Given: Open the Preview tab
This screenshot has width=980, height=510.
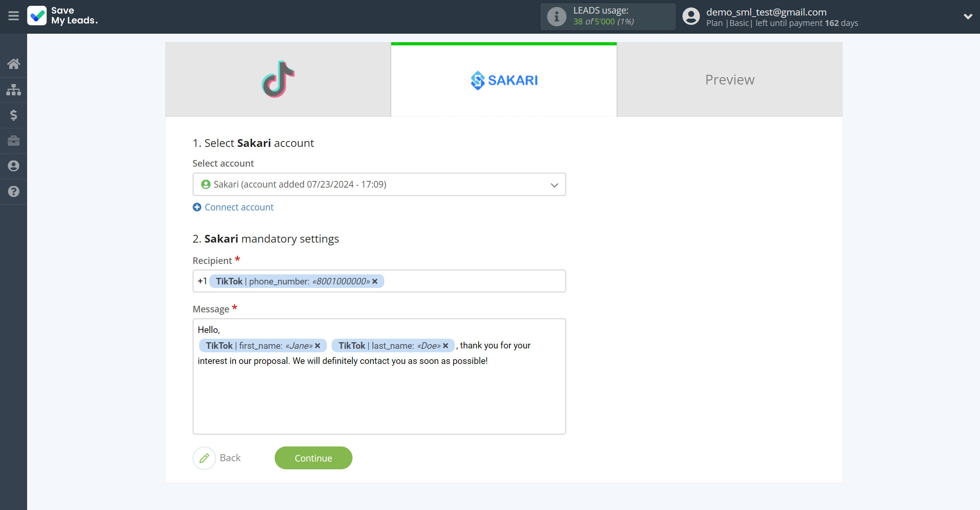Looking at the screenshot, I should (x=730, y=79).
